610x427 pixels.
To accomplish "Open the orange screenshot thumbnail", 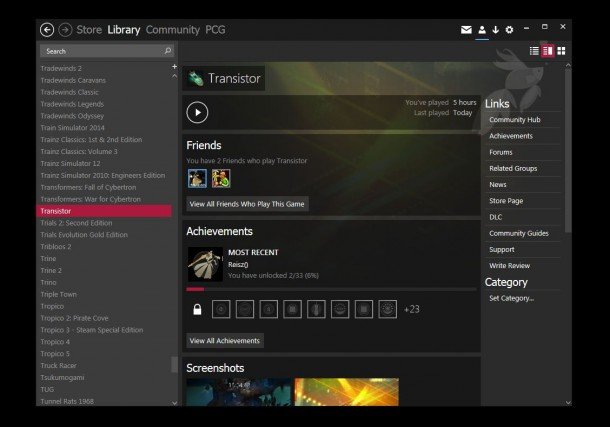I will [347, 392].
